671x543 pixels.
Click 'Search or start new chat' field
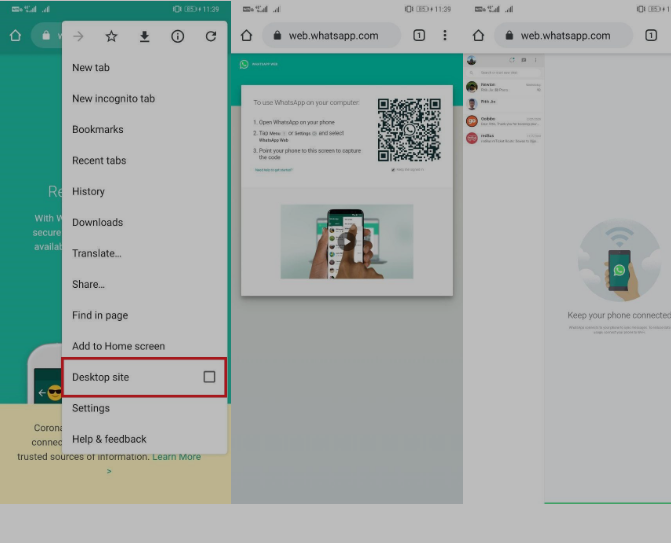504,73
